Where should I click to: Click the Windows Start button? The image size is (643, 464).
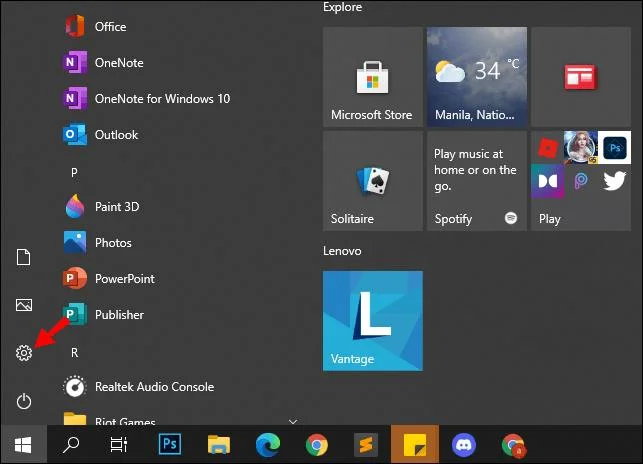pos(23,445)
